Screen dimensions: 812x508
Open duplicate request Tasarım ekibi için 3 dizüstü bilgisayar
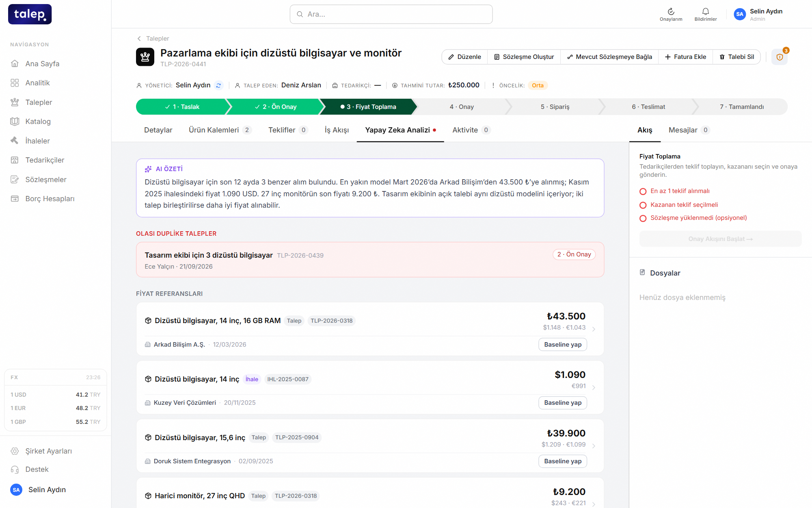point(370,260)
